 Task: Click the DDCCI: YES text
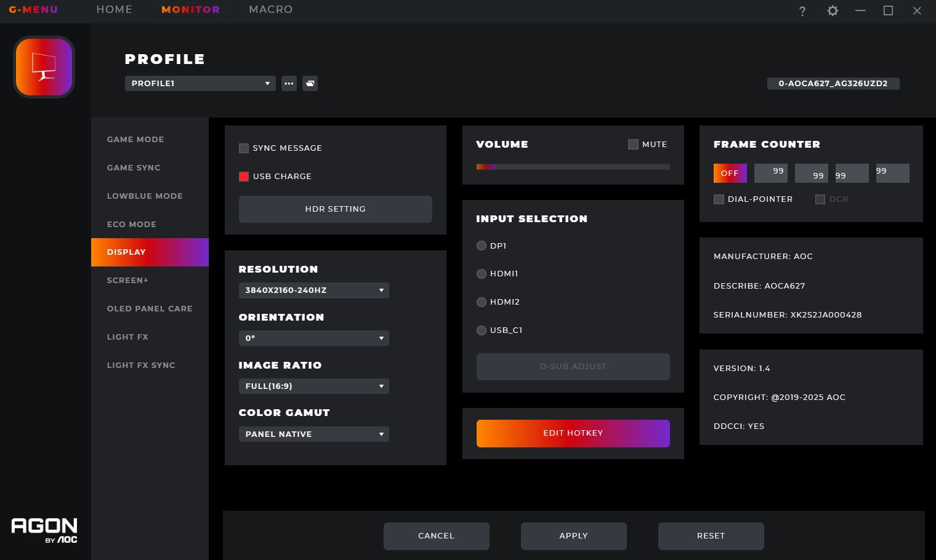pyautogui.click(x=739, y=426)
